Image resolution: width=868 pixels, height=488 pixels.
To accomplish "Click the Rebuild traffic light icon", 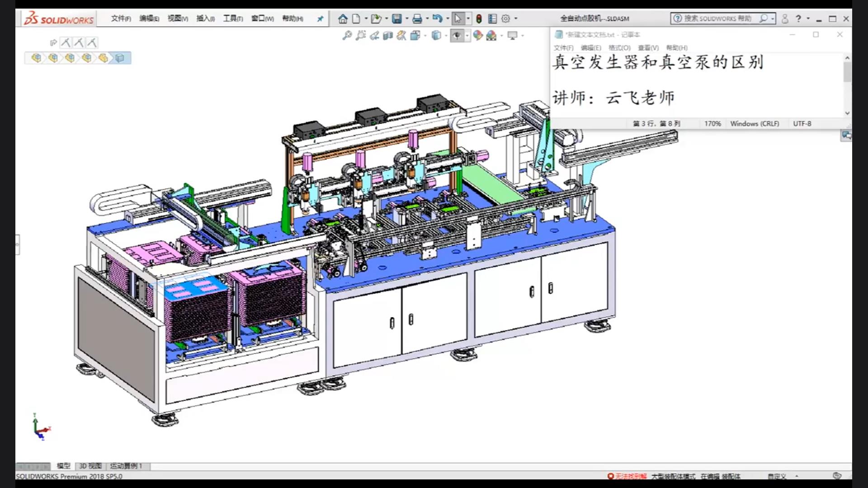I will 479,19.
